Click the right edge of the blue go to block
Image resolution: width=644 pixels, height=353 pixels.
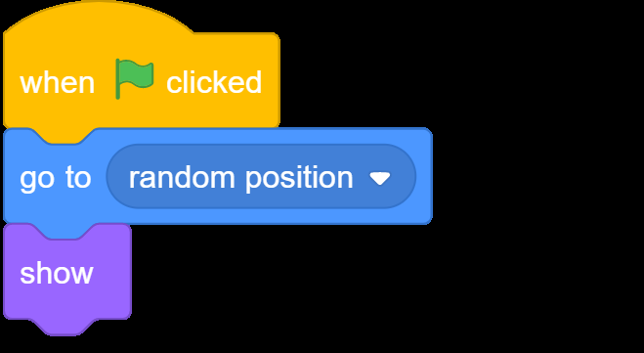(x=429, y=176)
